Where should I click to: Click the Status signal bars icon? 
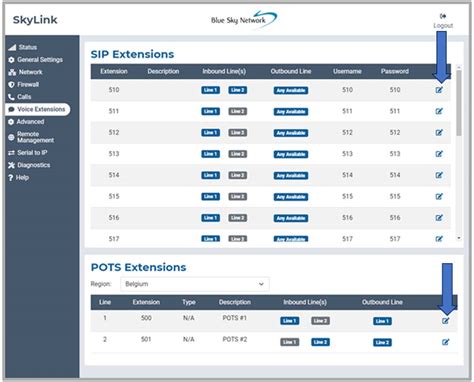(x=12, y=47)
